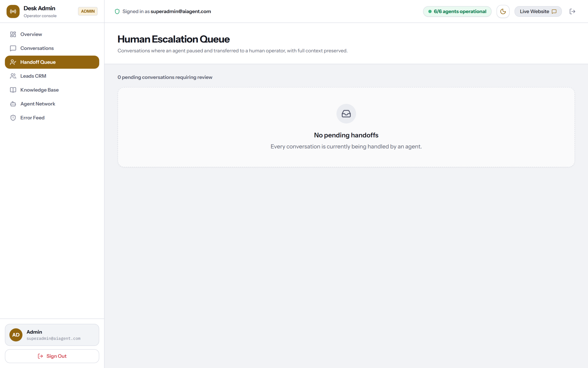
Task: Click the superadmin@aiagent.com email in header
Action: [x=181, y=11]
